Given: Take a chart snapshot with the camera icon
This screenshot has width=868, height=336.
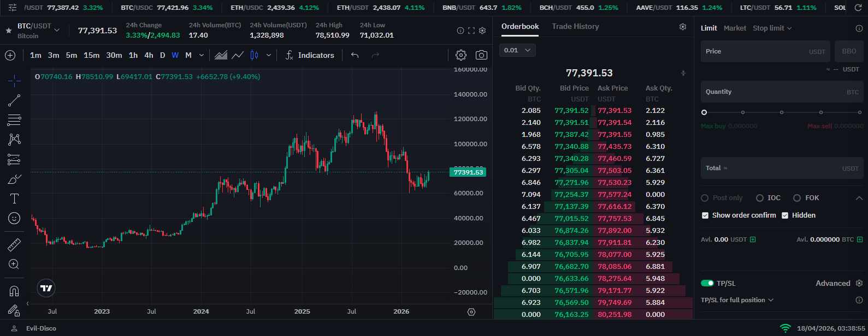Looking at the screenshot, I should point(481,55).
